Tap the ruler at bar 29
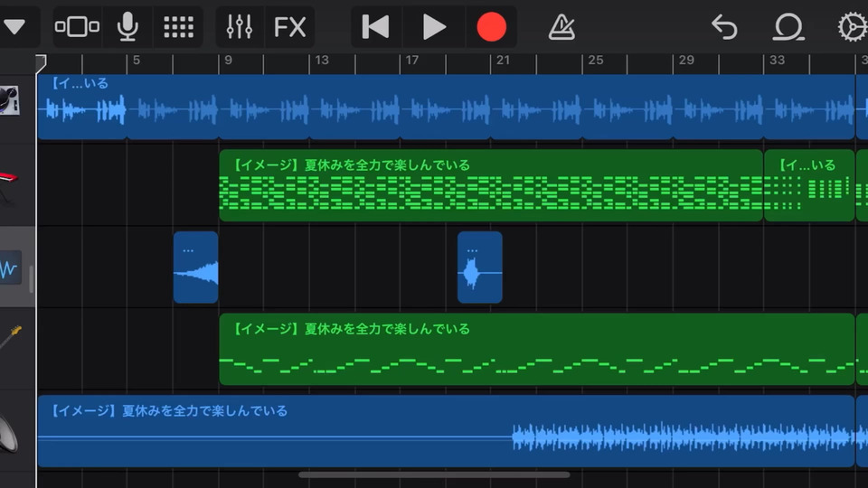The height and width of the screenshot is (488, 868). (x=686, y=61)
